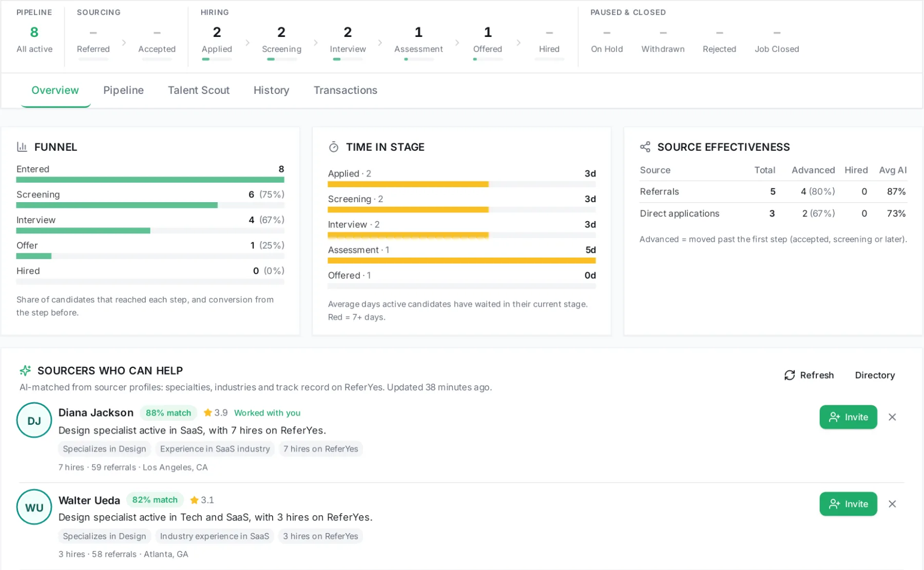The image size is (924, 570).
Task: Invite Walter Ueda
Action: pyautogui.click(x=848, y=504)
